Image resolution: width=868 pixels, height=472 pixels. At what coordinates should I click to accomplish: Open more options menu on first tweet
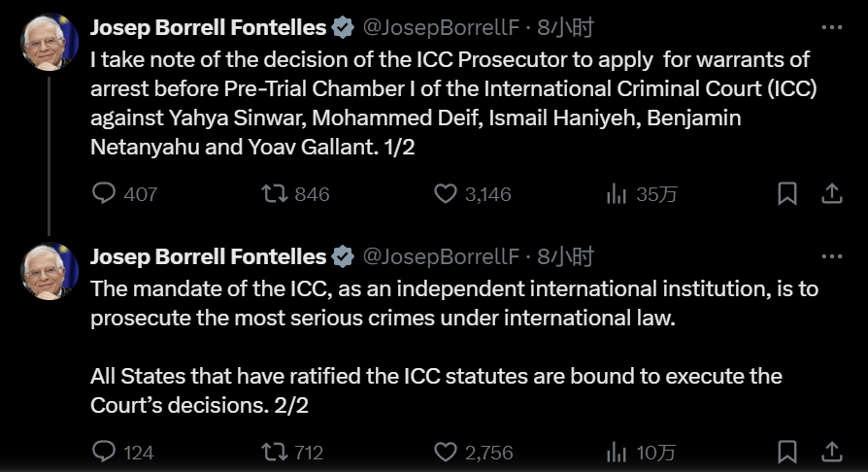[x=832, y=27]
